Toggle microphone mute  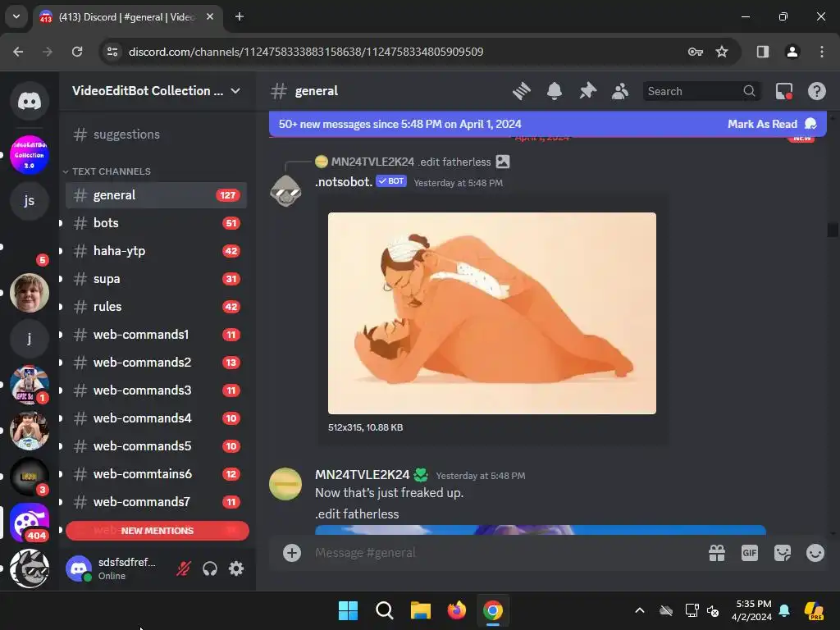(x=183, y=568)
